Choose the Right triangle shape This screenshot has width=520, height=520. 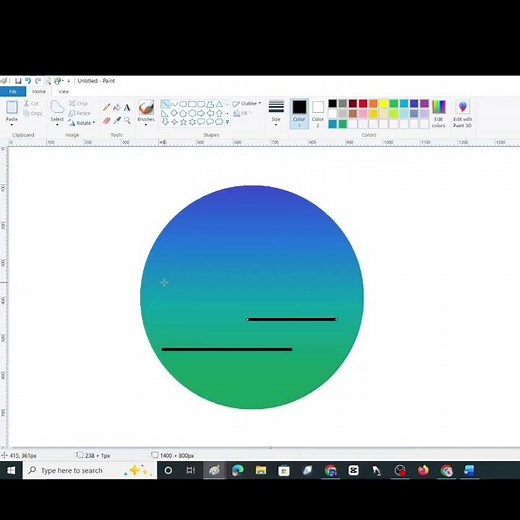tap(165, 113)
